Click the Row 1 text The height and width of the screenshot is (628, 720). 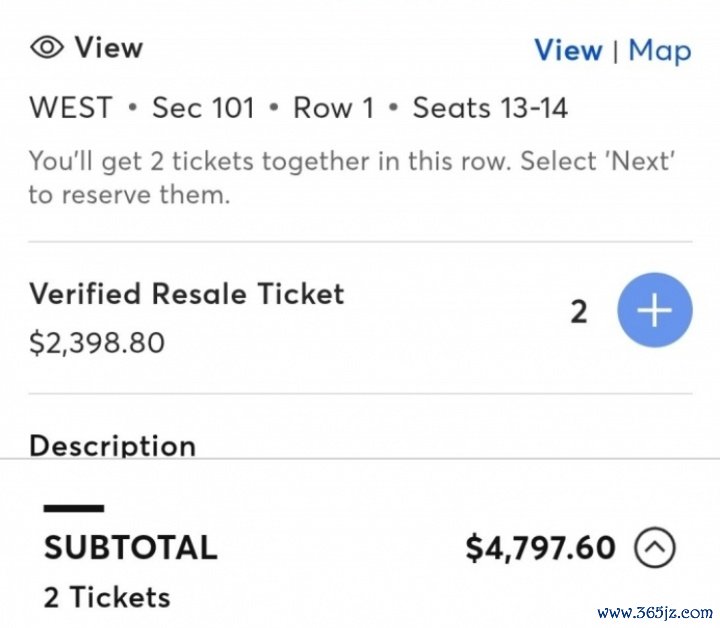(x=331, y=108)
